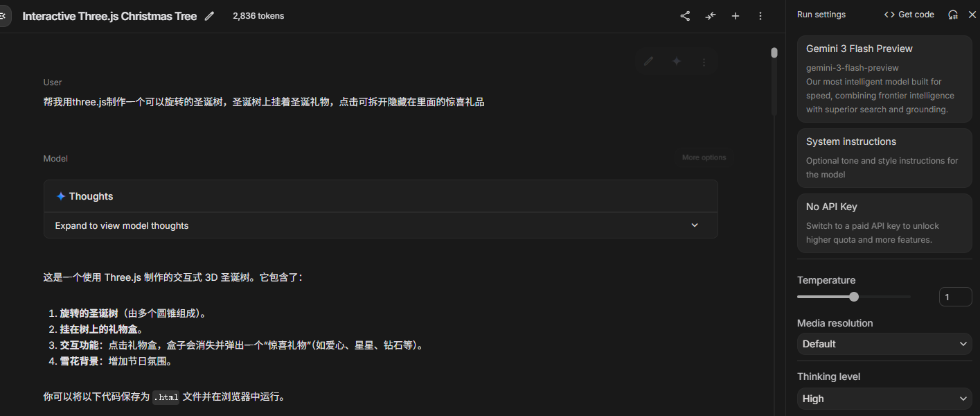Start a new chat with plus icon
This screenshot has height=416, width=980.
(x=736, y=16)
